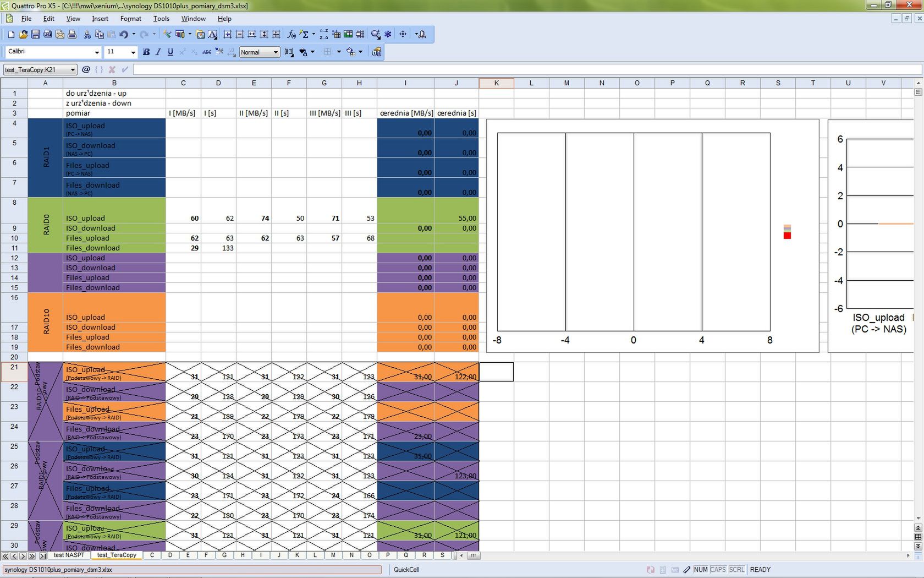Click the formula input line
The height and width of the screenshot is (578, 924).
[x=527, y=70]
